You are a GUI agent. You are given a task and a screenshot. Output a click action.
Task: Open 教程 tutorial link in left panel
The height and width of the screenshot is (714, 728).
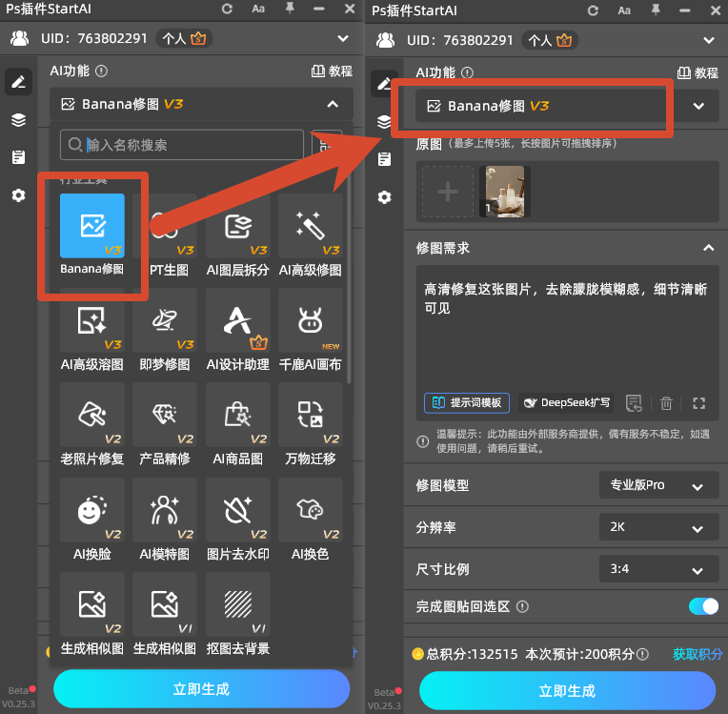(x=332, y=71)
